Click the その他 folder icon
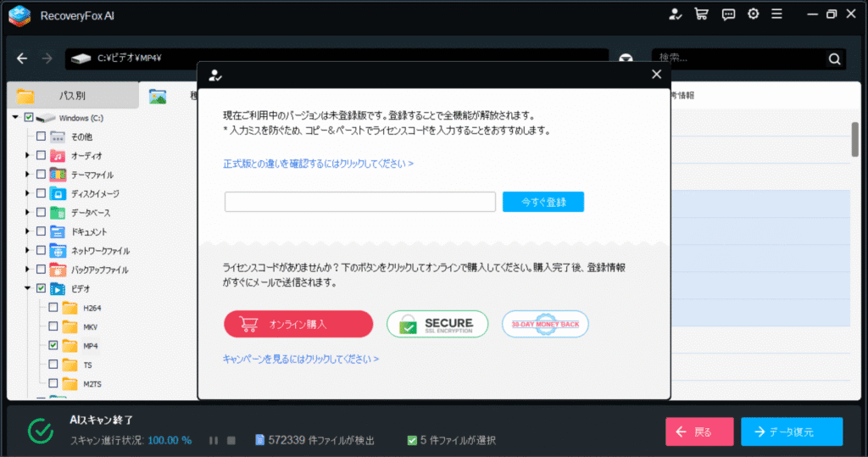This screenshot has width=868, height=457. click(58, 137)
